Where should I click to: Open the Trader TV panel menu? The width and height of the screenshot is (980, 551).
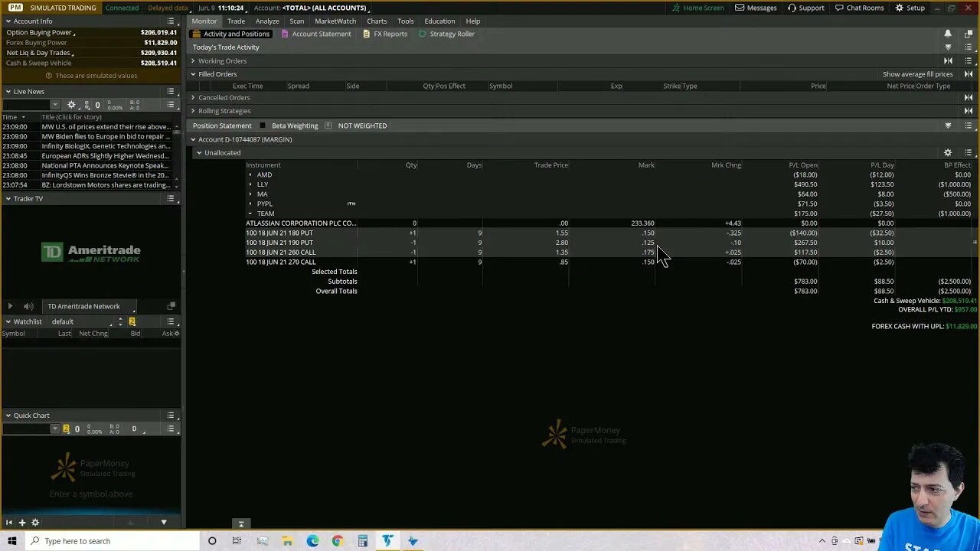171,199
